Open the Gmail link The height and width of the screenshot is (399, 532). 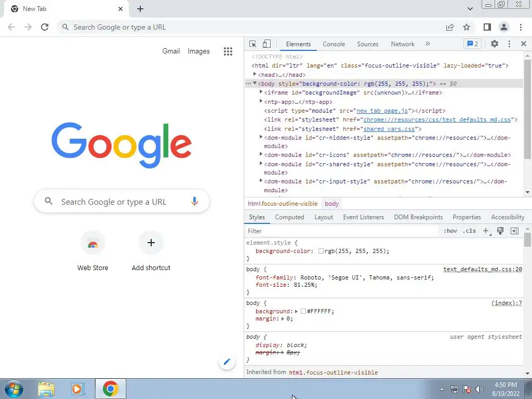pyautogui.click(x=171, y=51)
